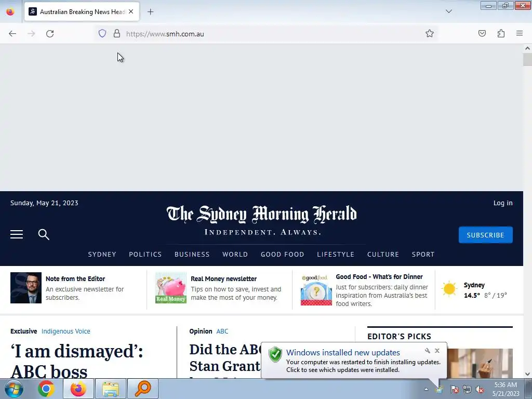532x399 pixels.
Task: Open the Sydney section
Action: tap(102, 254)
